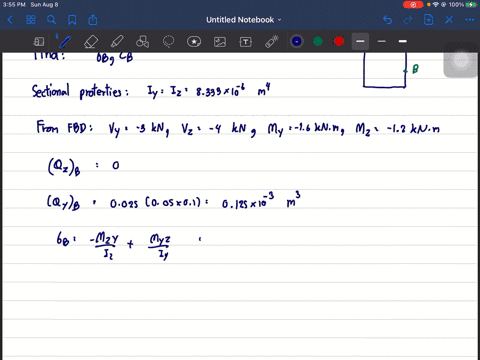The height and width of the screenshot is (360, 480).
Task: Tap the 3:55 PM clock
Action: tap(14, 5)
